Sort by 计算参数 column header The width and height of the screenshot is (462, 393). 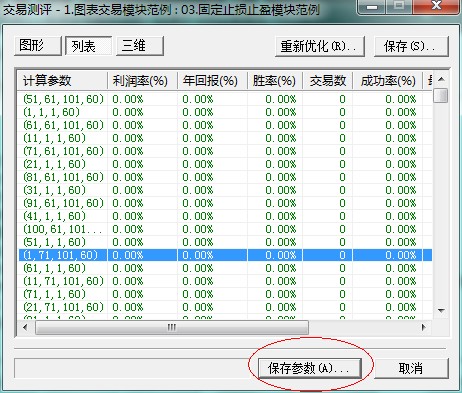coord(62,80)
